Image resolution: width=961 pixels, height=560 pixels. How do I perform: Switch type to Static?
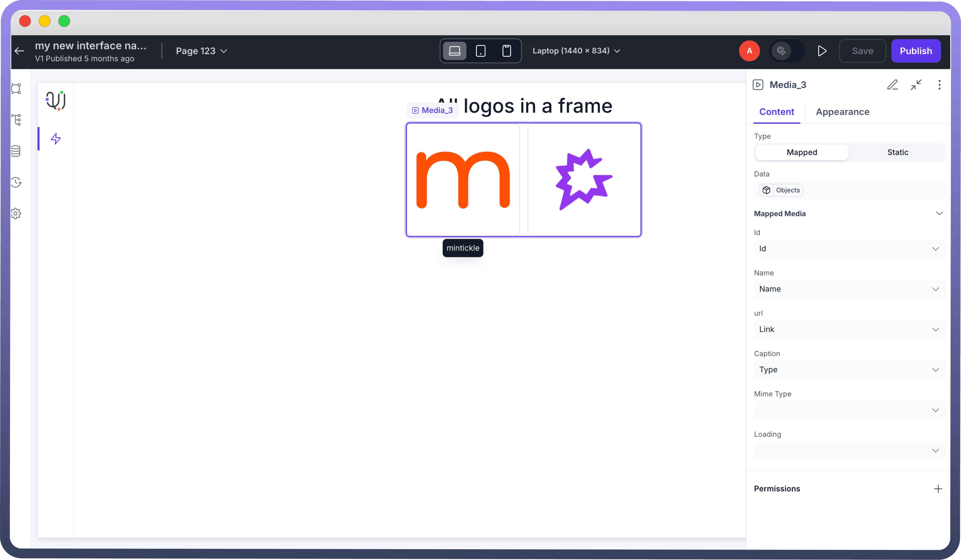pos(897,152)
